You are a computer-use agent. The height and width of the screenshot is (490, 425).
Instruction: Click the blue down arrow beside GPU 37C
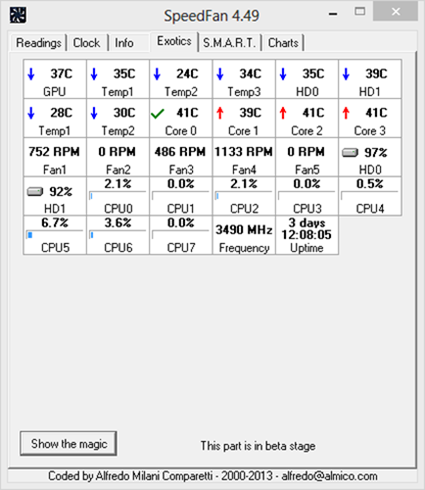click(x=31, y=74)
